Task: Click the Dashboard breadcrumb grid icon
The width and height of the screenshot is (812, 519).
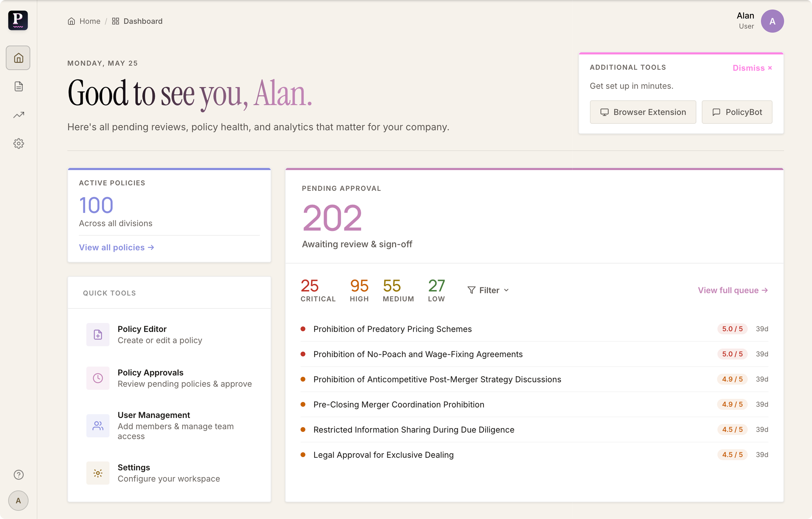Action: (x=116, y=21)
